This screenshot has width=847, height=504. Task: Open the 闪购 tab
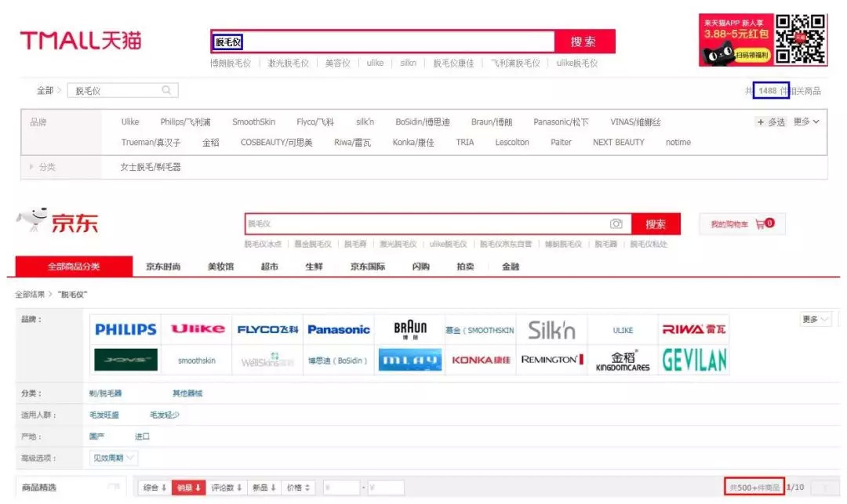pyautogui.click(x=421, y=267)
